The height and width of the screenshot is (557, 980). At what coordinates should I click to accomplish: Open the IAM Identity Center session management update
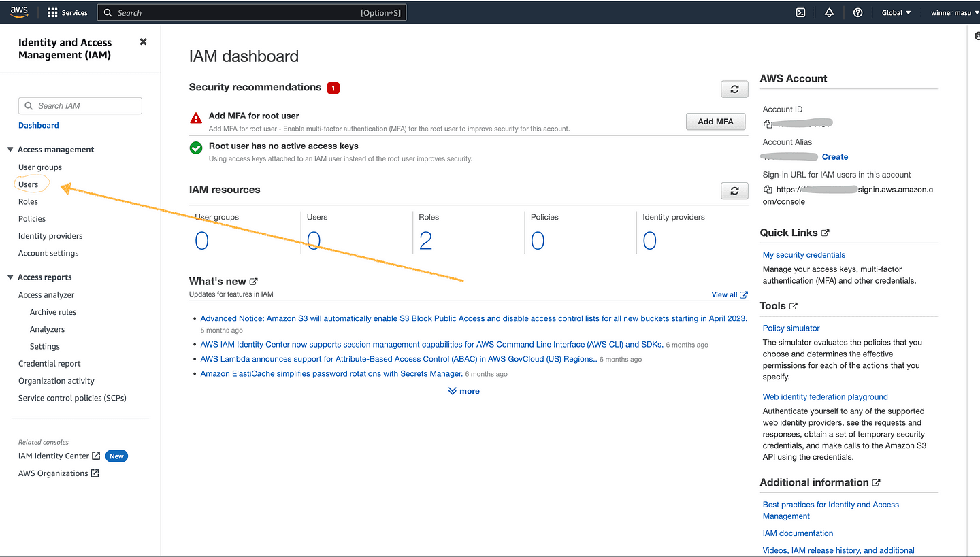click(432, 345)
